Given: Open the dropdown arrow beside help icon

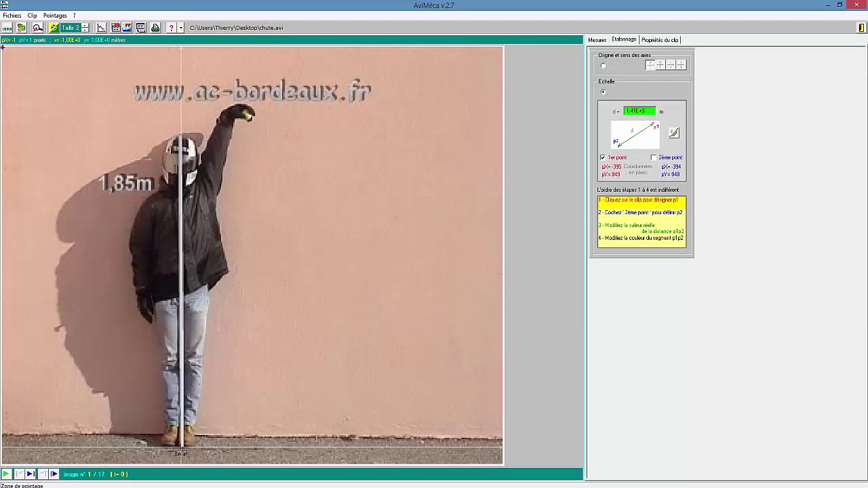Looking at the screenshot, I should [x=180, y=28].
